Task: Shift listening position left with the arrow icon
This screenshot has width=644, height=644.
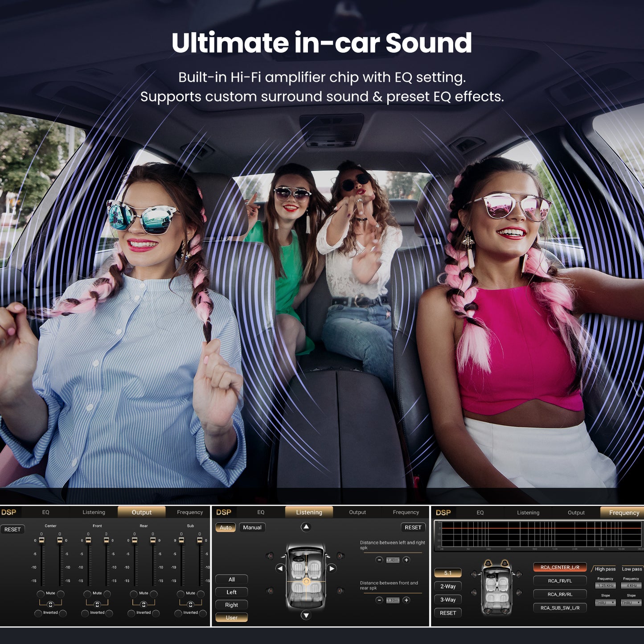Action: point(280,568)
